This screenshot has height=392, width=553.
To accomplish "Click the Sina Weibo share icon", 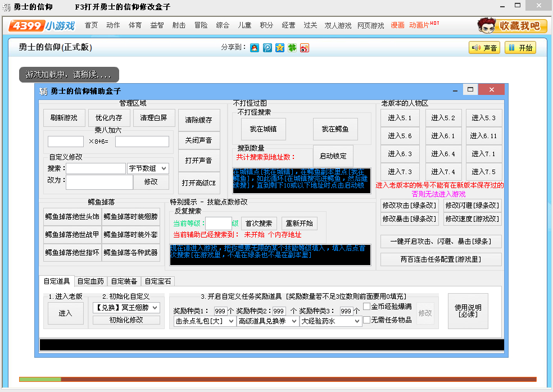I will pyautogui.click(x=305, y=48).
